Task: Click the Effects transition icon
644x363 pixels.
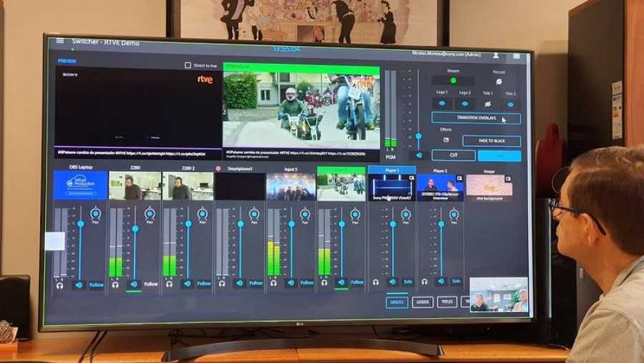Action: click(446, 140)
